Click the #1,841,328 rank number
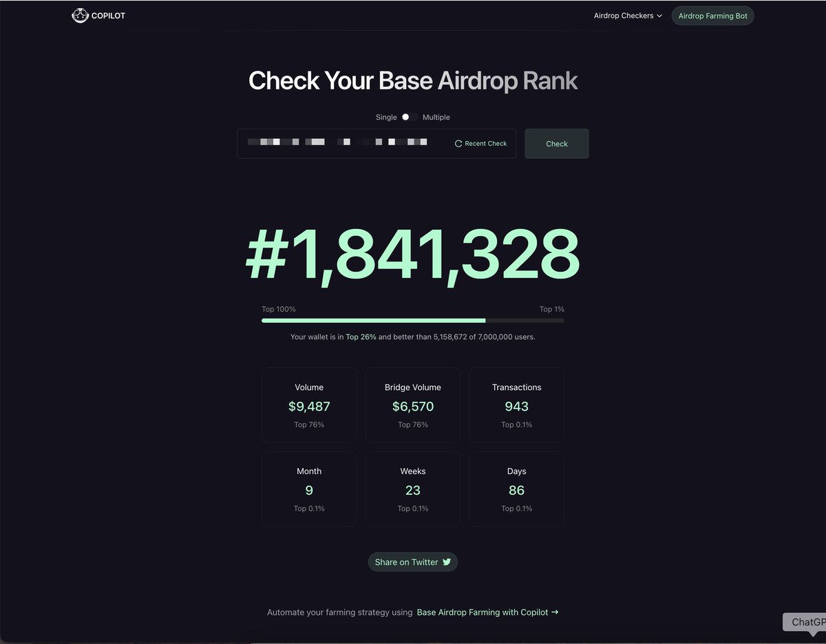Image resolution: width=826 pixels, height=644 pixels. point(413,254)
